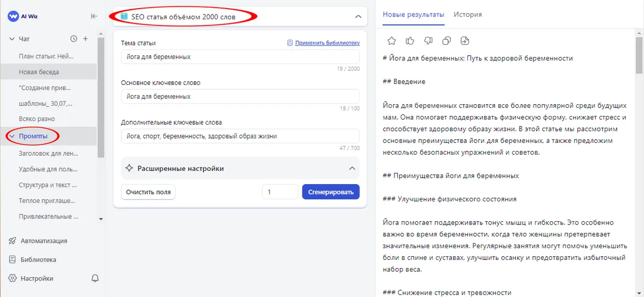Open the 'Заголовок для лен...' prompt
The image size is (644, 297).
pyautogui.click(x=48, y=153)
